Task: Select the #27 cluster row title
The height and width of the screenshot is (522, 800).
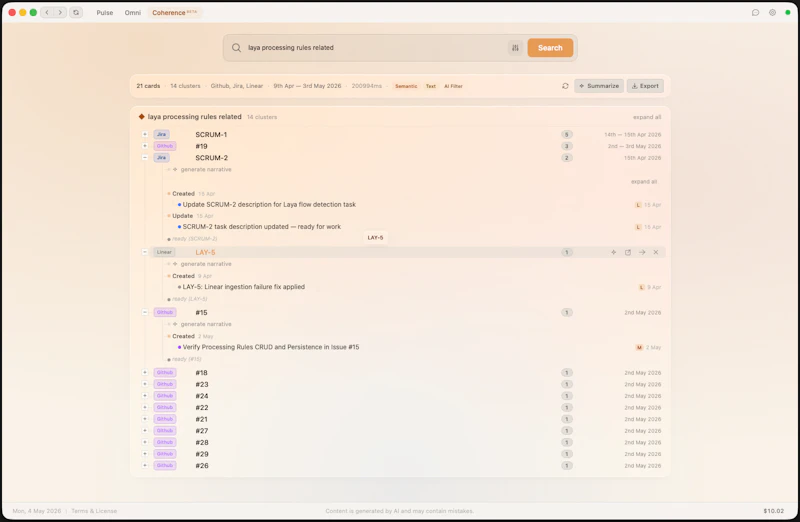Action: coord(202,431)
